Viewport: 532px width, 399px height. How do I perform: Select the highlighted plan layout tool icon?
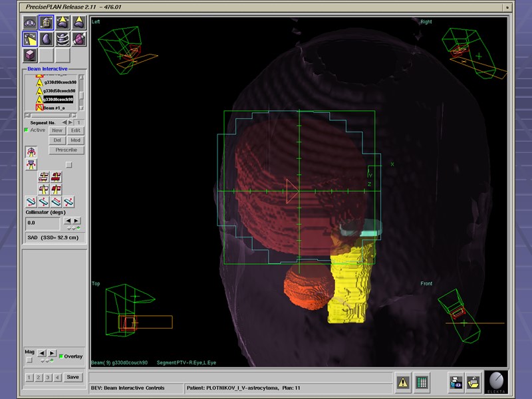46,23
